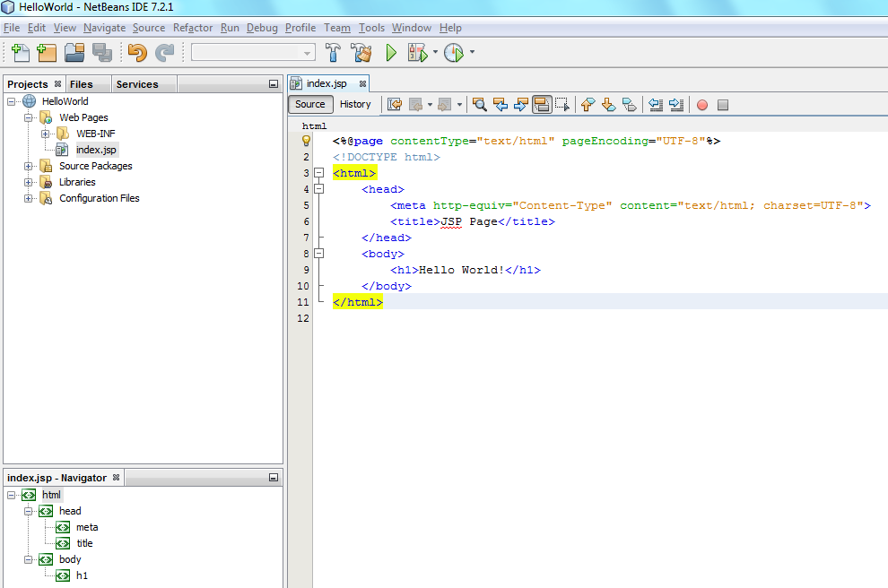Click the red Start Macro Recording icon
Image resolution: width=888 pixels, height=588 pixels.
pyautogui.click(x=702, y=105)
